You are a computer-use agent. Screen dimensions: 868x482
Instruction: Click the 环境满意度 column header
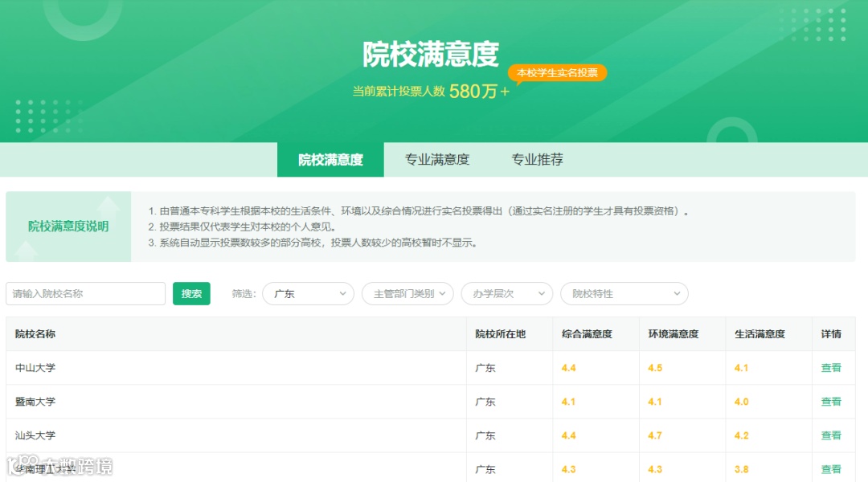click(675, 333)
